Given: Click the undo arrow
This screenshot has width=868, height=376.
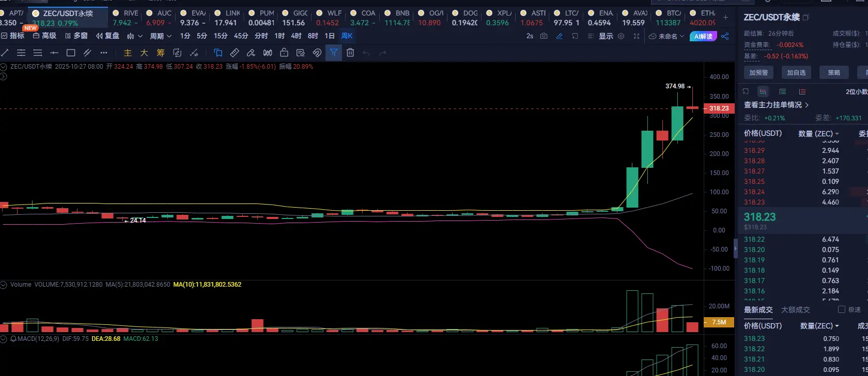Looking at the screenshot, I should pos(366,53).
